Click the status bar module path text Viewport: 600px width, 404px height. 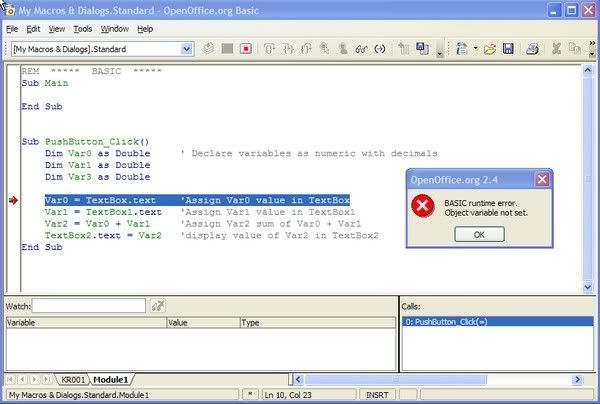pyautogui.click(x=79, y=395)
